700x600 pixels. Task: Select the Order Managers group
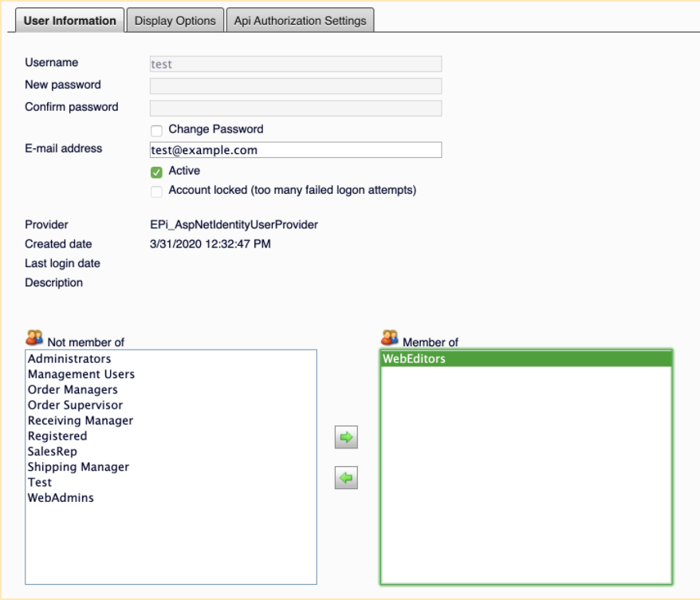coord(72,389)
